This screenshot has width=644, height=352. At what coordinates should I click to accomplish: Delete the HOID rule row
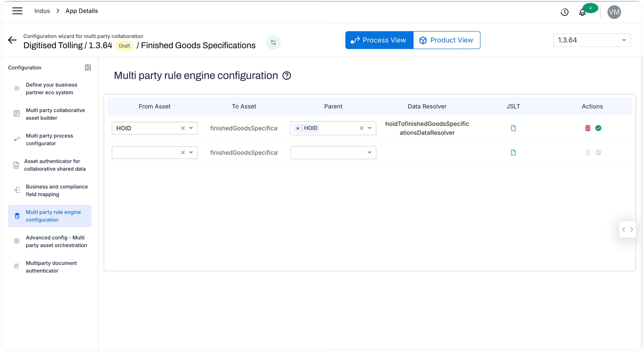[588, 128]
